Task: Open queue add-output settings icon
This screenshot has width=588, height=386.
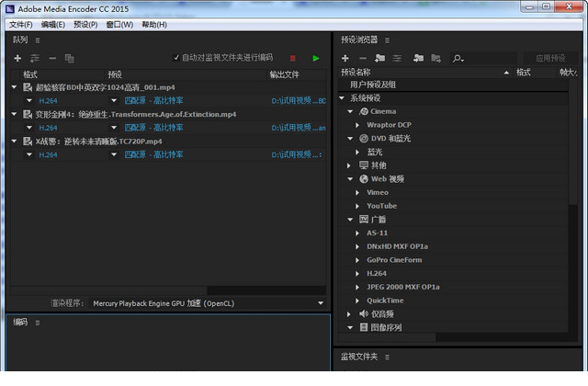Action: (35, 58)
